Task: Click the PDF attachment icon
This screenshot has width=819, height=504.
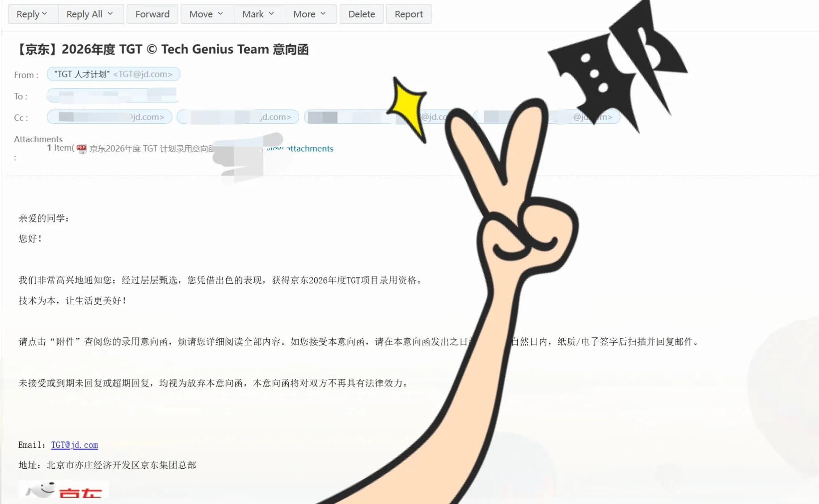Action: 81,149
